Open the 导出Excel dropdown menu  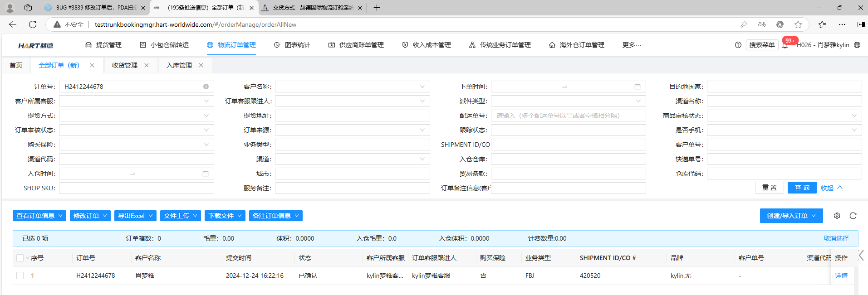click(135, 216)
